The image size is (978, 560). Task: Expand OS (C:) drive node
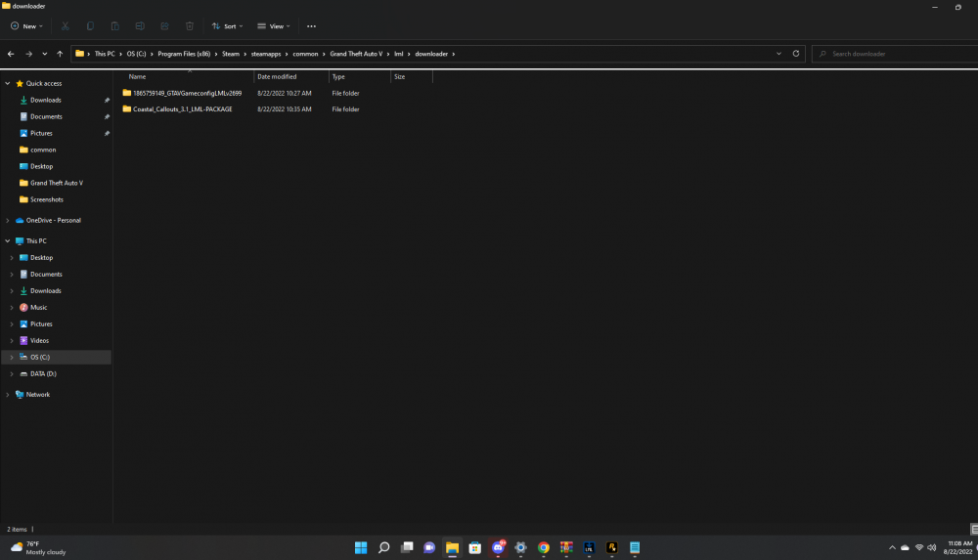tap(11, 357)
